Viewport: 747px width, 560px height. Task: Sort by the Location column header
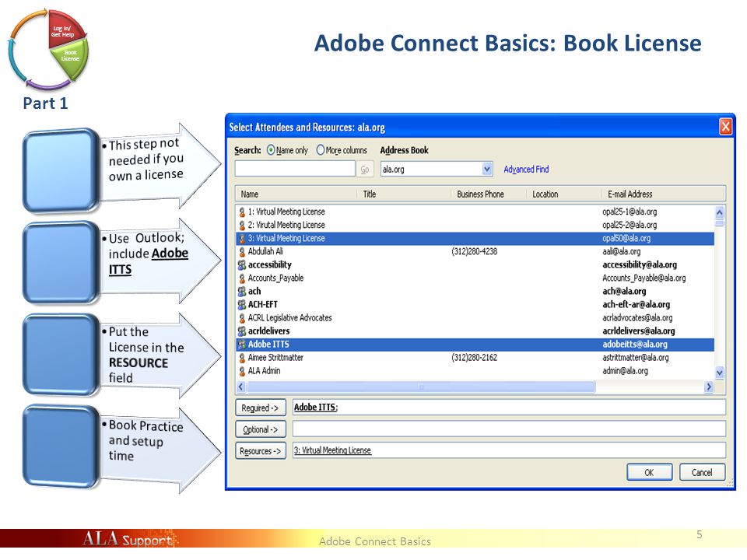click(563, 194)
